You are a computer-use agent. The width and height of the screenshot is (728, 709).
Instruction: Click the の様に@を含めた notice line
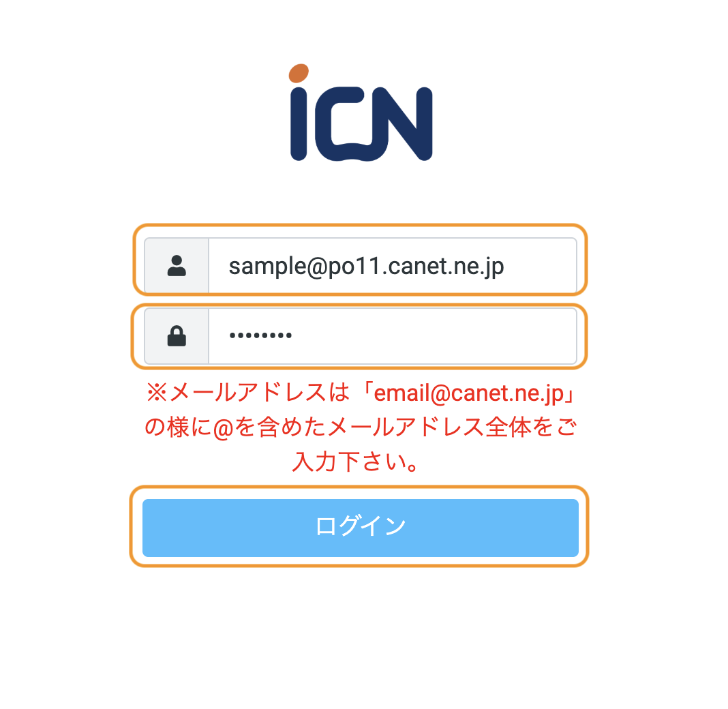point(361,427)
